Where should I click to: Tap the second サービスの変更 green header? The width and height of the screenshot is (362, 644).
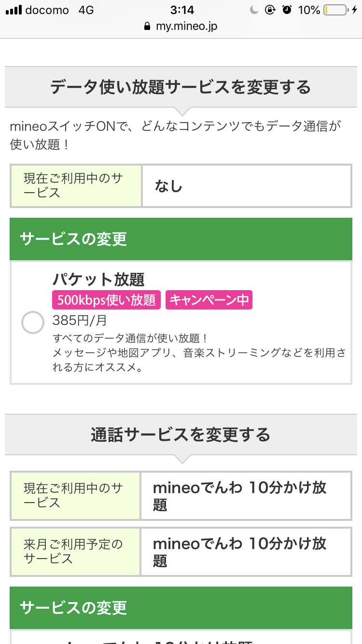pyautogui.click(x=181, y=608)
